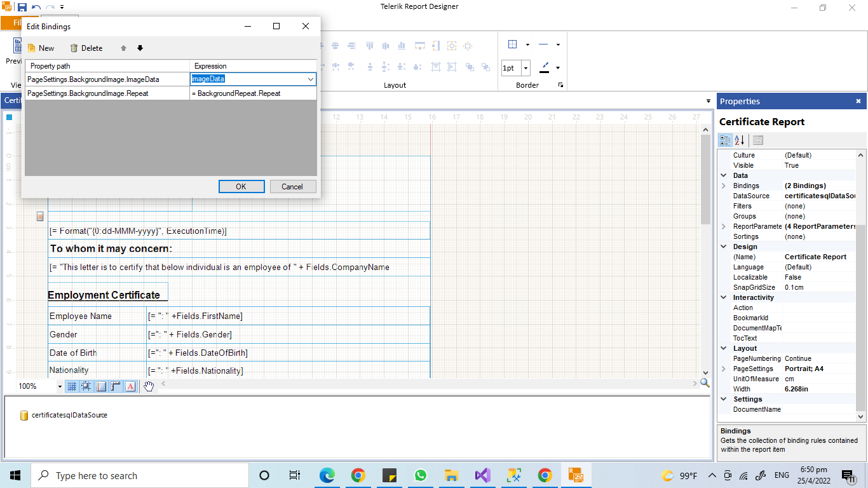868x488 pixels.
Task: Click the Windows taskbar search box
Action: (140, 475)
